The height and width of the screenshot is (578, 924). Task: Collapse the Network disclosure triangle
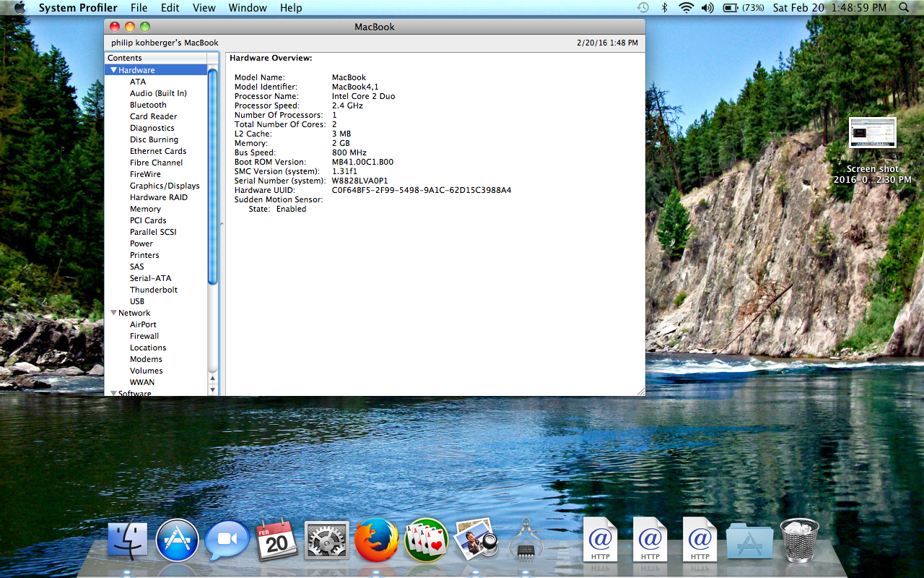113,313
